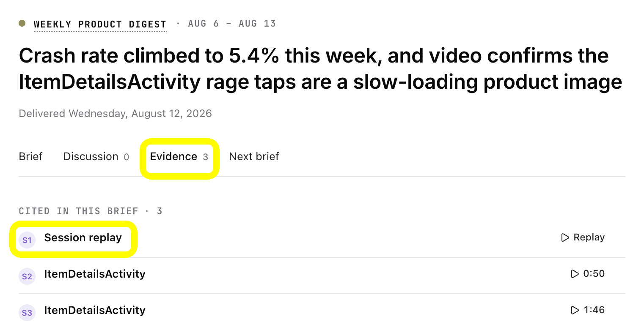The image size is (644, 333).
Task: Open the S3 ItemDetailsActivity evidence item
Action: pyautogui.click(x=322, y=311)
